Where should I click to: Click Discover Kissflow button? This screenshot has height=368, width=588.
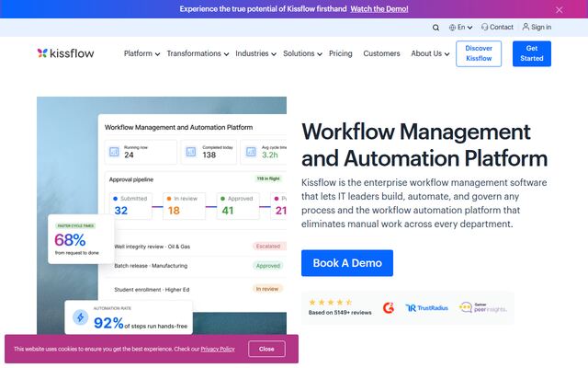479,53
